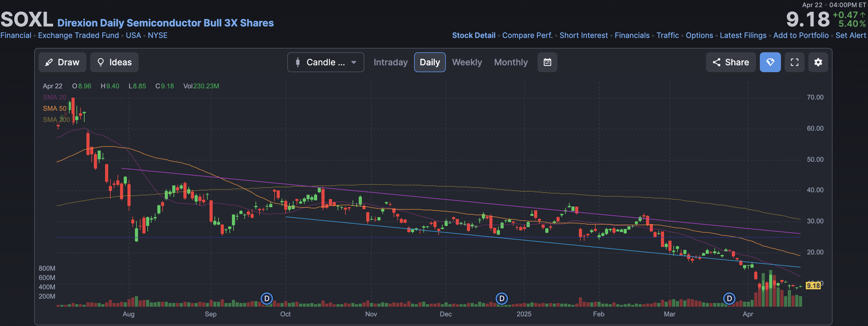Click the 9.18 current price label on axis
This screenshot has height=326, width=868.
pos(813,286)
